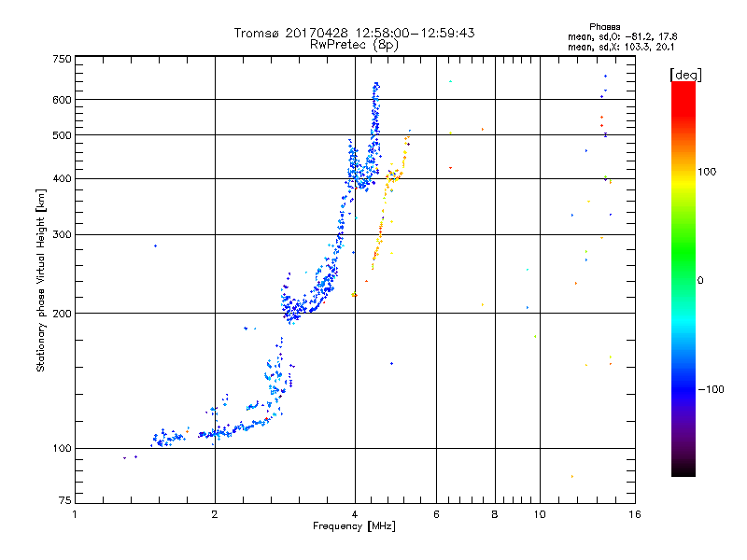Click the colorbar tick label '100'

(707, 172)
